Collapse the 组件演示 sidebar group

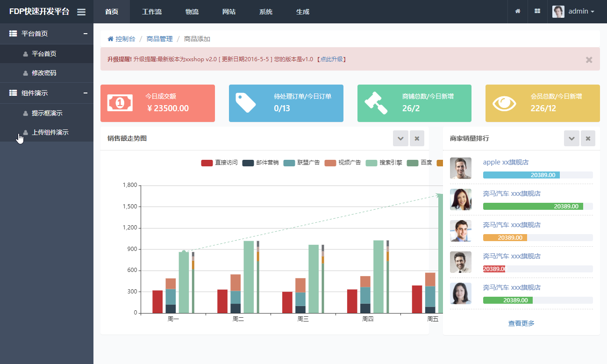coord(86,93)
